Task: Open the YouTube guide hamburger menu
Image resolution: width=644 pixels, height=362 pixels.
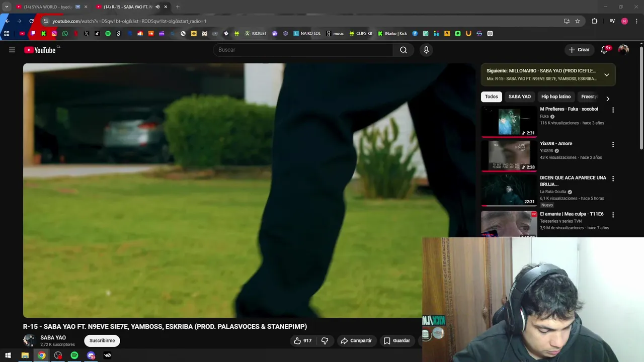Action: click(12, 50)
